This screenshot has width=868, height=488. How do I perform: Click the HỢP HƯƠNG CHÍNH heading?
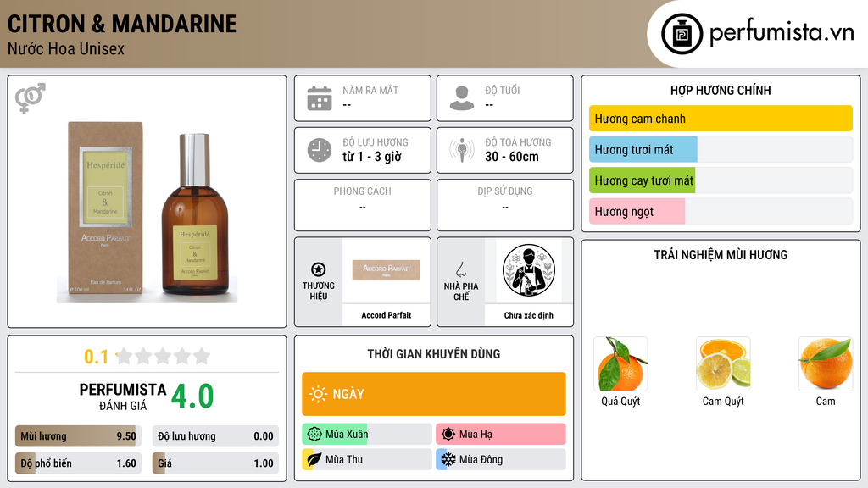(721, 90)
